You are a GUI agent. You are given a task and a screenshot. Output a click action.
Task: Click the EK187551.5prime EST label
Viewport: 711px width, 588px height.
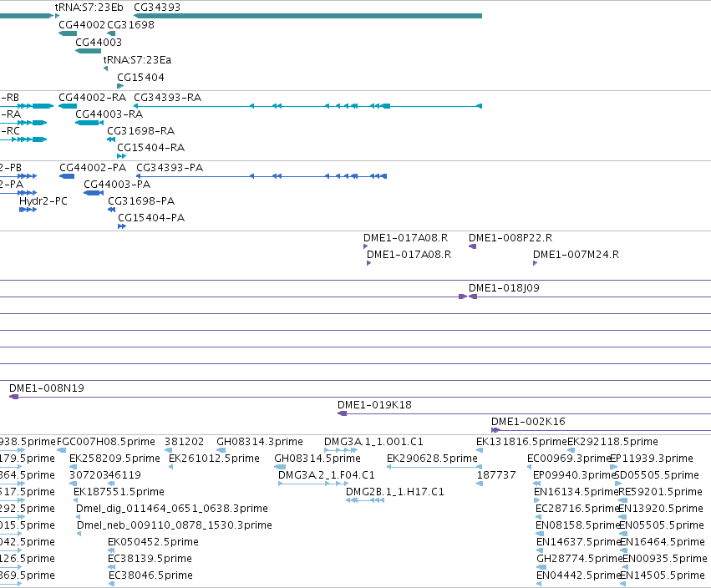click(119, 492)
